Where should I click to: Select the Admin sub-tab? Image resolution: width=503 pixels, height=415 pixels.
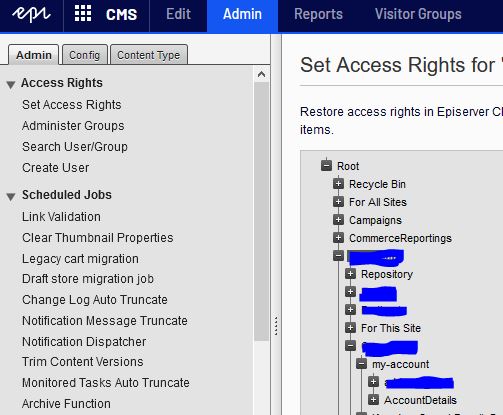[x=34, y=55]
